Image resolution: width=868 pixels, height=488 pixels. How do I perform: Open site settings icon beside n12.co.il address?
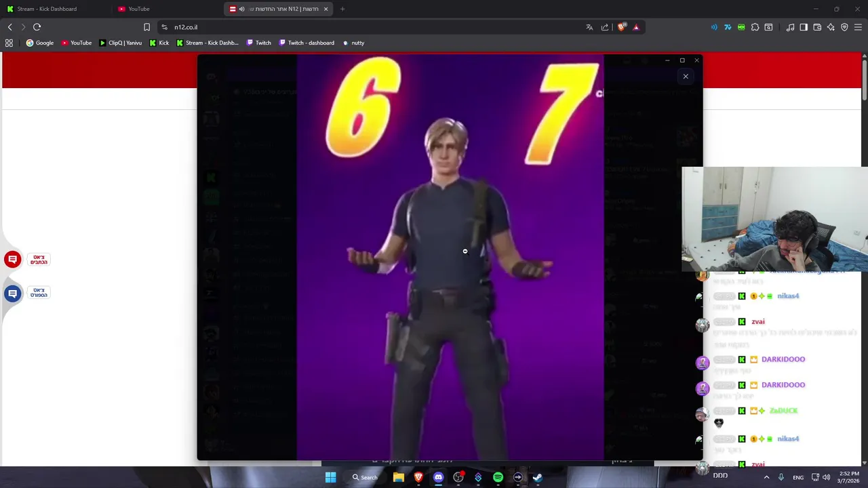point(164,27)
